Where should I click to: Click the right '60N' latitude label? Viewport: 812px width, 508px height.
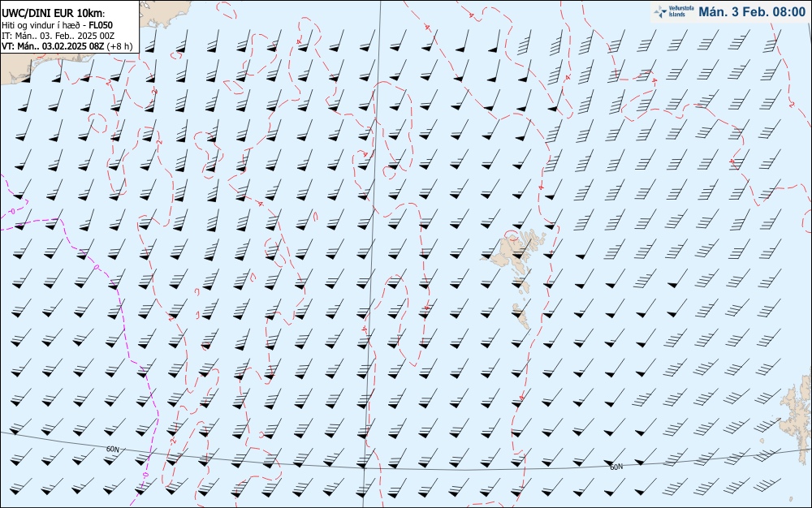[x=616, y=467]
